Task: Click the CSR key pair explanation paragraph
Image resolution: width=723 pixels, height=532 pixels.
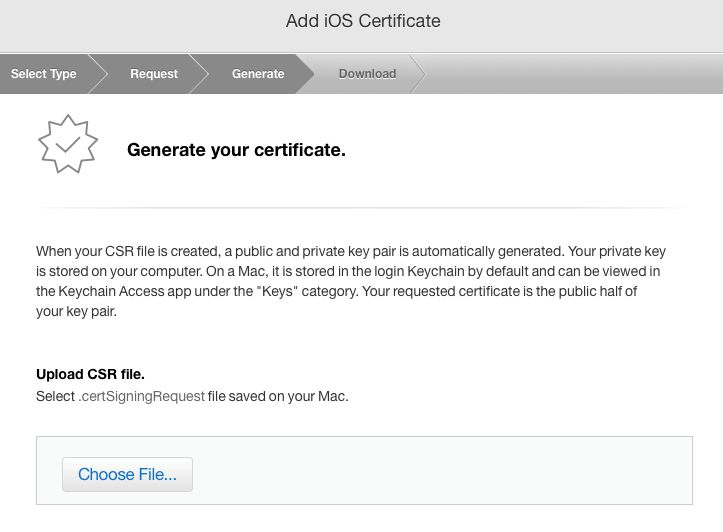Action: 350,281
